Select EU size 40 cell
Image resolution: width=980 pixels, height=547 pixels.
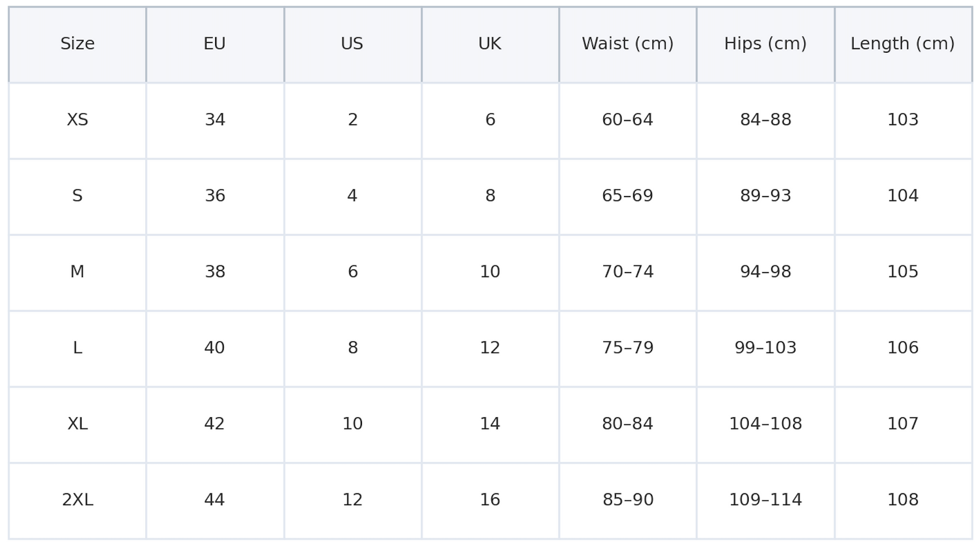214,348
